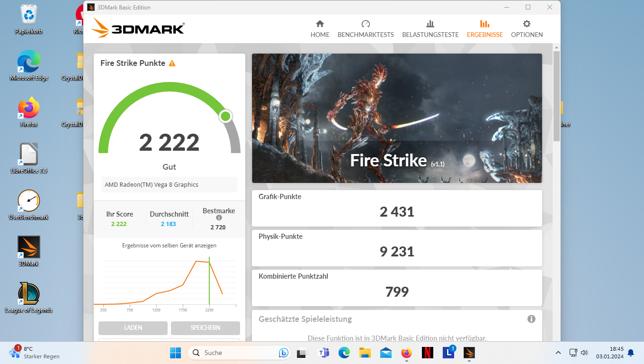
Task: Click the Physik-Punkte value 9 231
Action: [397, 252]
